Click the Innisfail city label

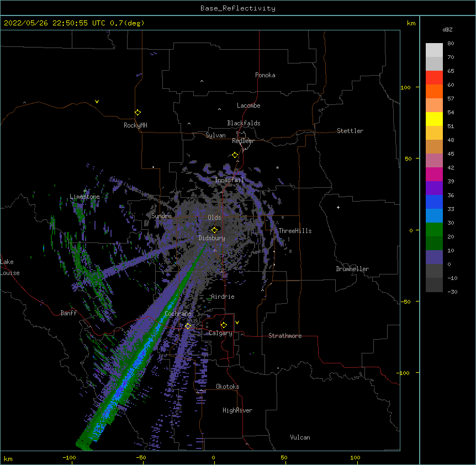click(229, 180)
